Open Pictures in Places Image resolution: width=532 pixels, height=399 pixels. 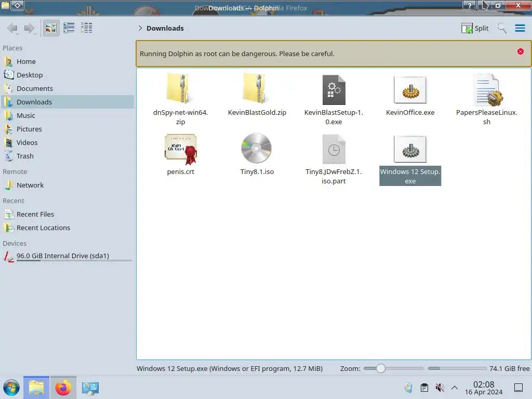point(67,129)
